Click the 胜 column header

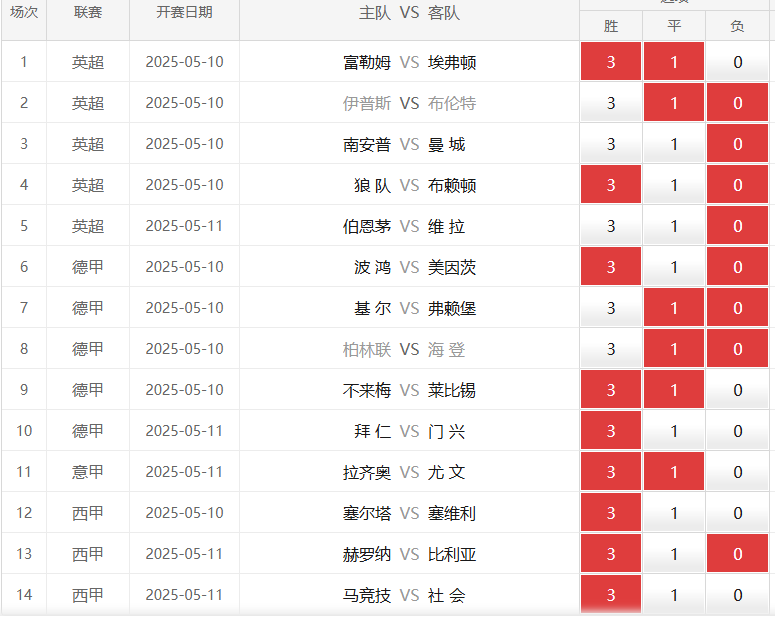click(611, 26)
